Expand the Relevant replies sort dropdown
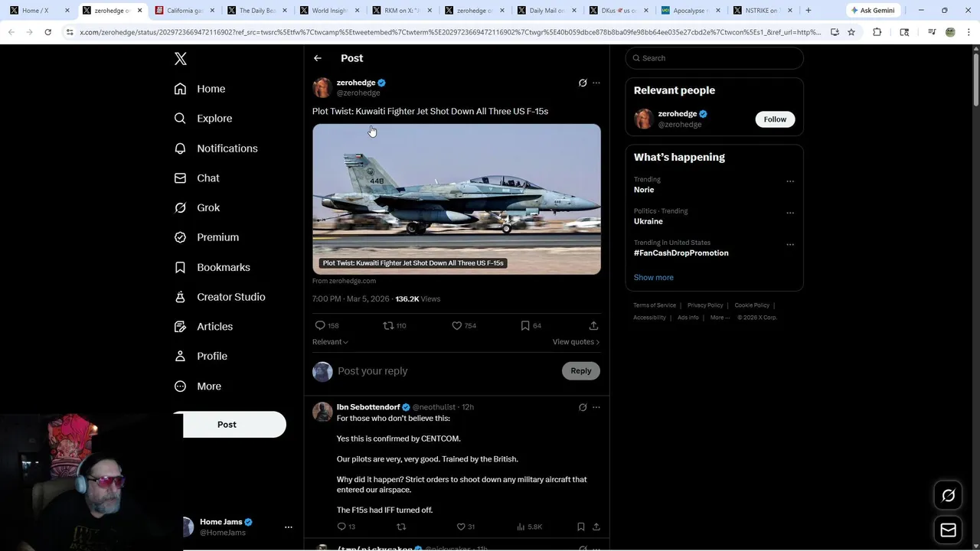Viewport: 980px width, 551px height. (x=330, y=342)
